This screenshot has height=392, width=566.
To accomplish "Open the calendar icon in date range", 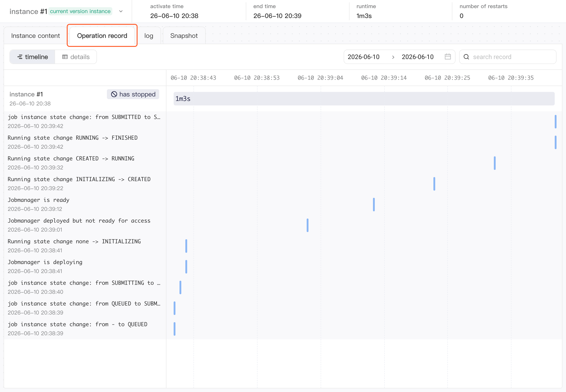I will (448, 57).
